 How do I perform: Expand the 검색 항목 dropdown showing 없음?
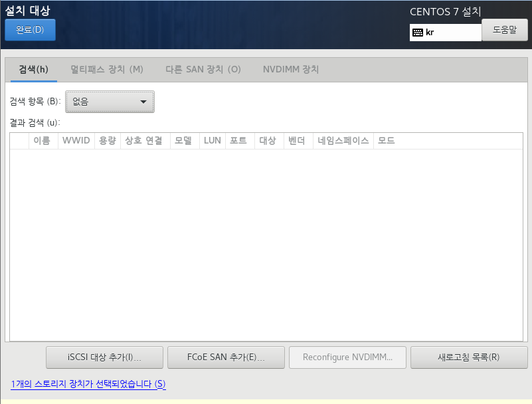coord(110,102)
